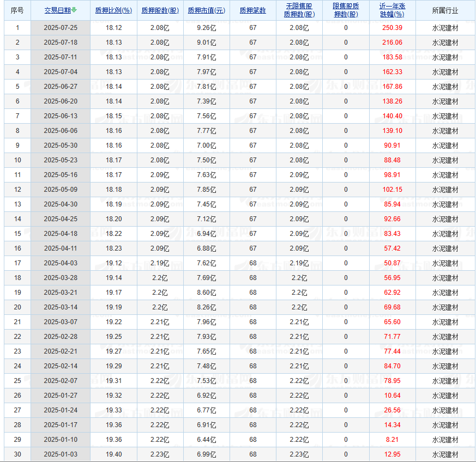Select date cell 2025-01-03
This screenshot has height=462, width=476.
click(x=61, y=454)
